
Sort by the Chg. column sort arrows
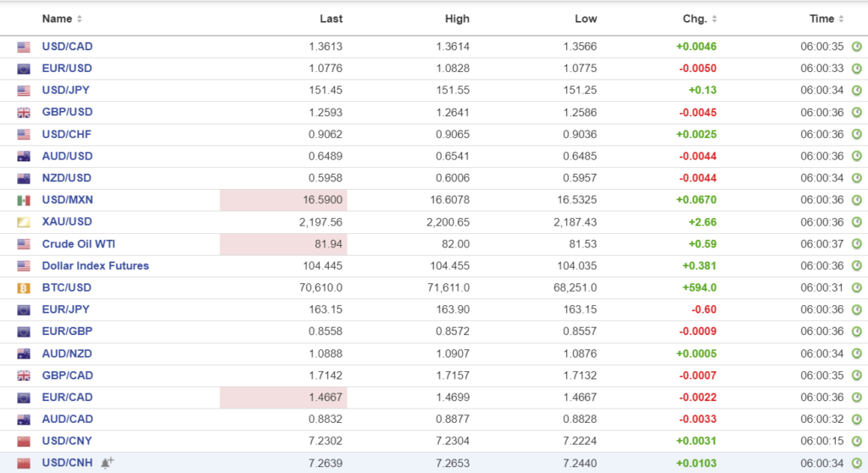click(x=714, y=19)
